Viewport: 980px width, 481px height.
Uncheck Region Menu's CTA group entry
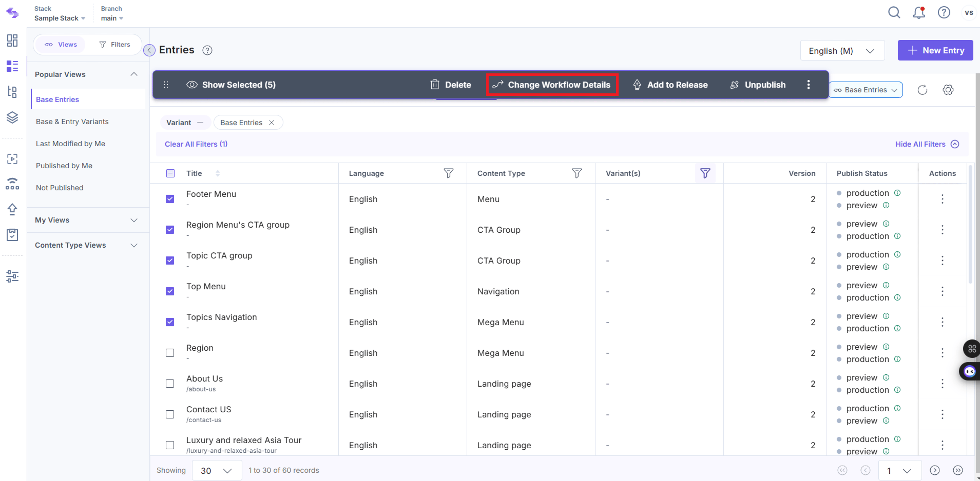[170, 230]
